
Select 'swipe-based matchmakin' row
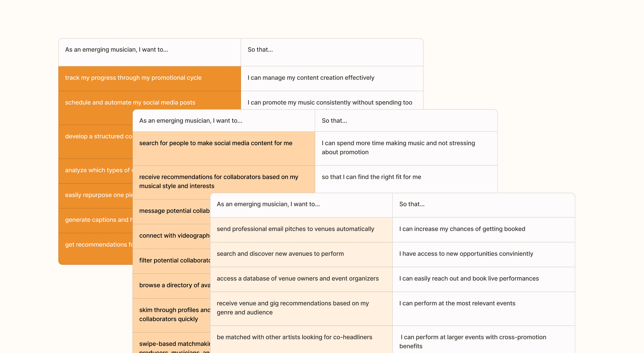coord(171,343)
